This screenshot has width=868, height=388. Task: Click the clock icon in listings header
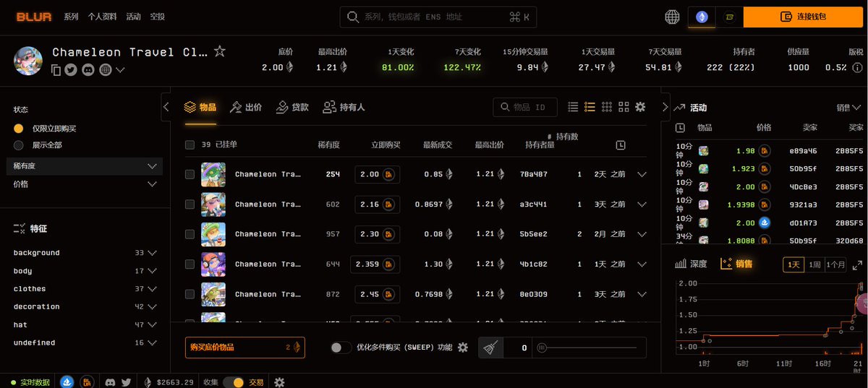point(621,145)
